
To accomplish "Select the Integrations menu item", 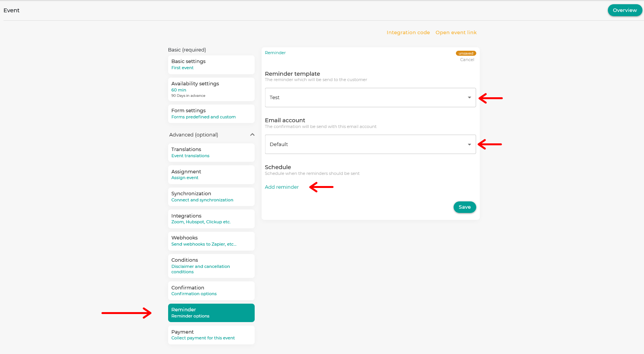I will 211,219.
